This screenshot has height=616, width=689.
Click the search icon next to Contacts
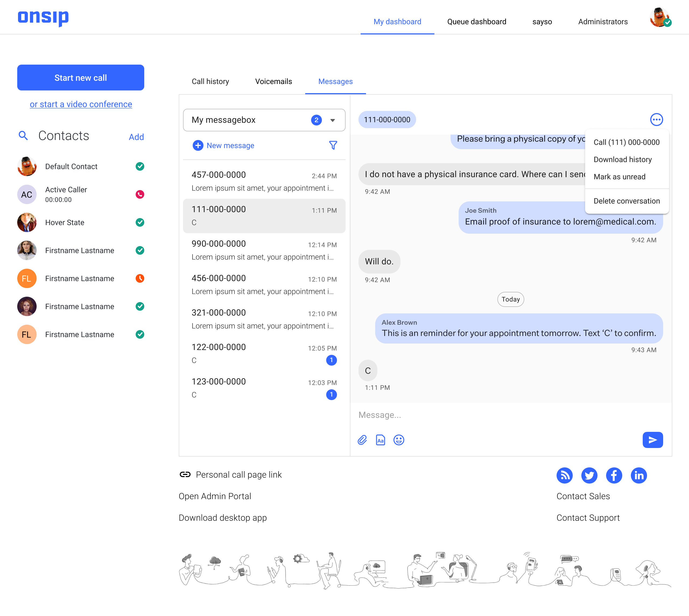23,135
